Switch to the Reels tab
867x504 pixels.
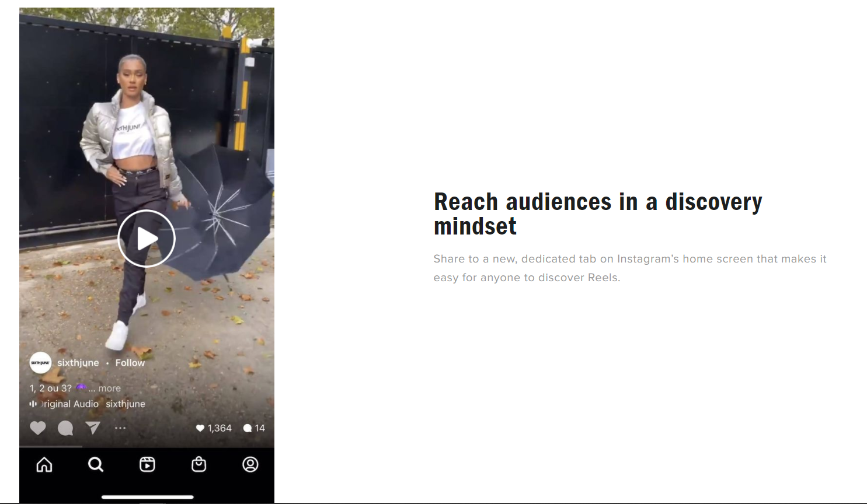click(x=147, y=464)
